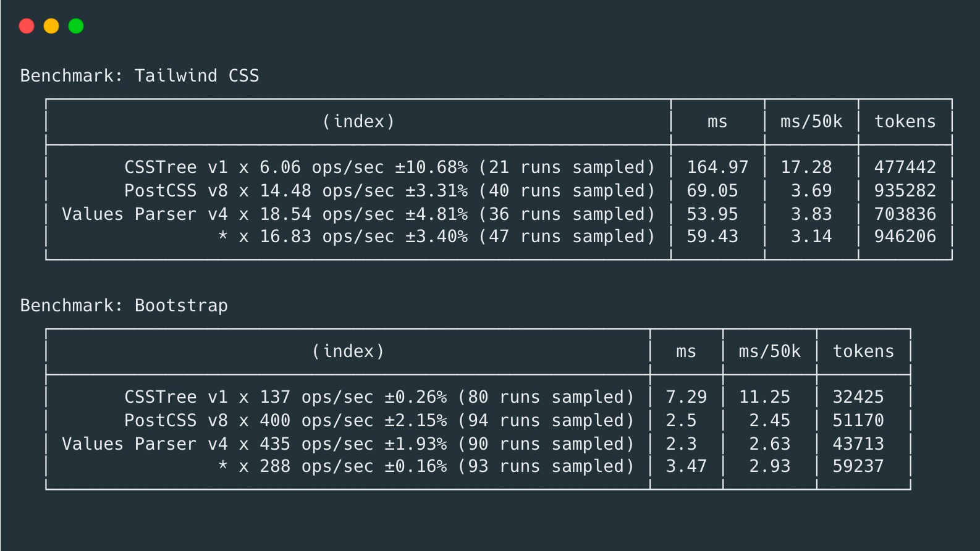
Task: Select row "Values Parser v4 x 18.54 ops/sec"
Action: [499, 214]
